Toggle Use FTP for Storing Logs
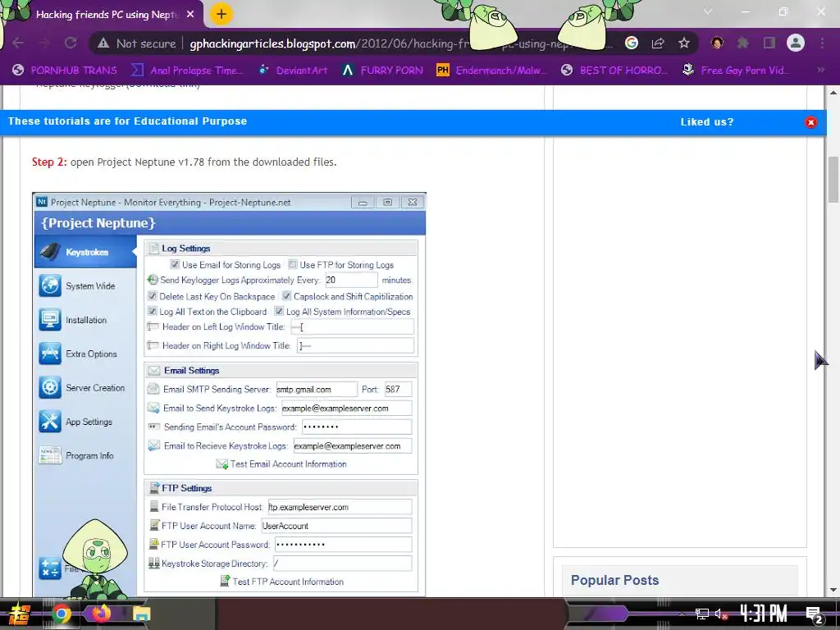Viewport: 840px width, 630px height. [x=293, y=264]
